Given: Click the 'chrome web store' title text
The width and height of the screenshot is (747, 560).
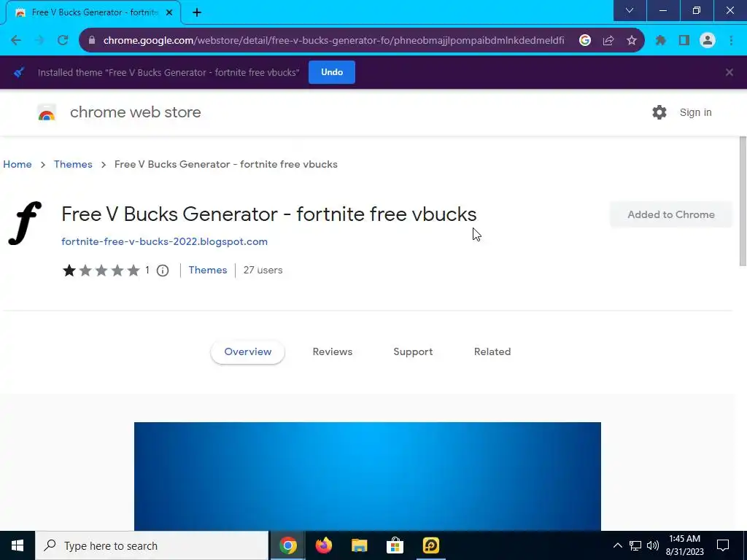Looking at the screenshot, I should (x=135, y=112).
